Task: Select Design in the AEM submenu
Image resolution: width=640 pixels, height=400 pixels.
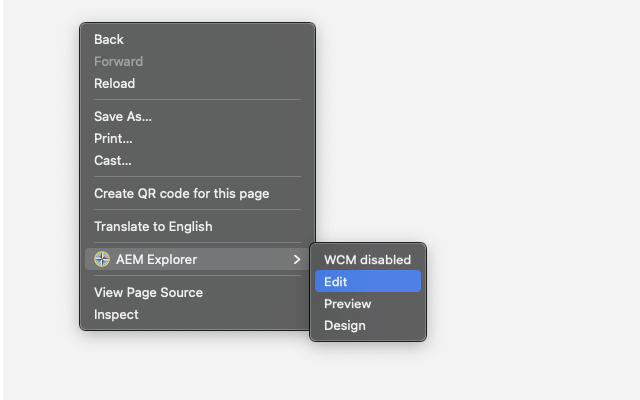Action: tap(368, 326)
